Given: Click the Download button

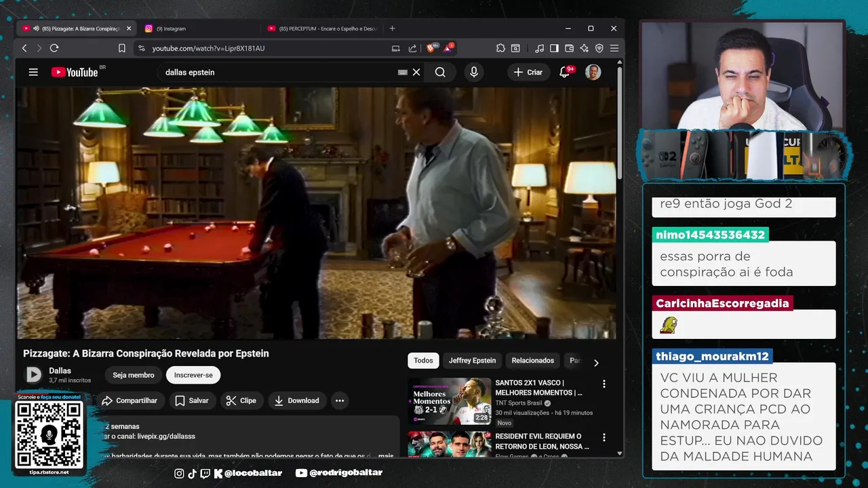Looking at the screenshot, I should 296,401.
